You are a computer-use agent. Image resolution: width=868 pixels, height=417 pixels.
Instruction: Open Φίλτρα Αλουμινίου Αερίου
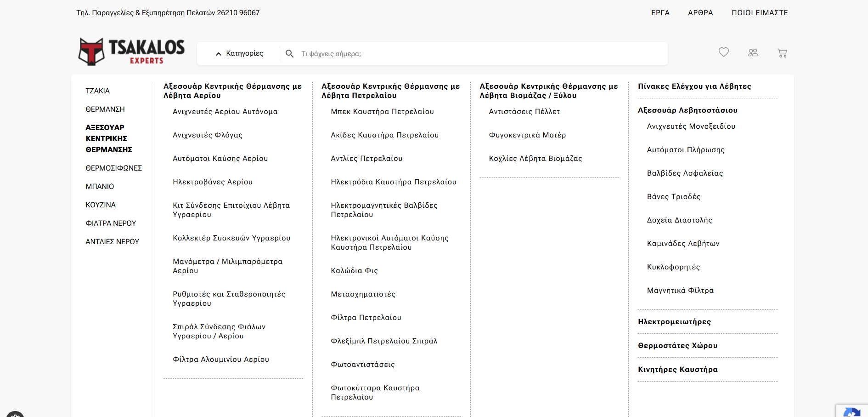(221, 360)
